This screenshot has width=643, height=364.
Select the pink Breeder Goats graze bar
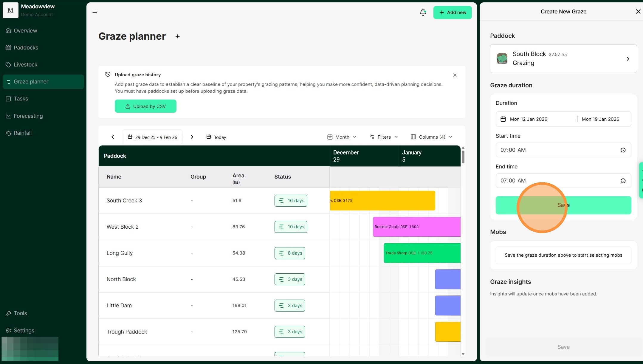(416, 227)
